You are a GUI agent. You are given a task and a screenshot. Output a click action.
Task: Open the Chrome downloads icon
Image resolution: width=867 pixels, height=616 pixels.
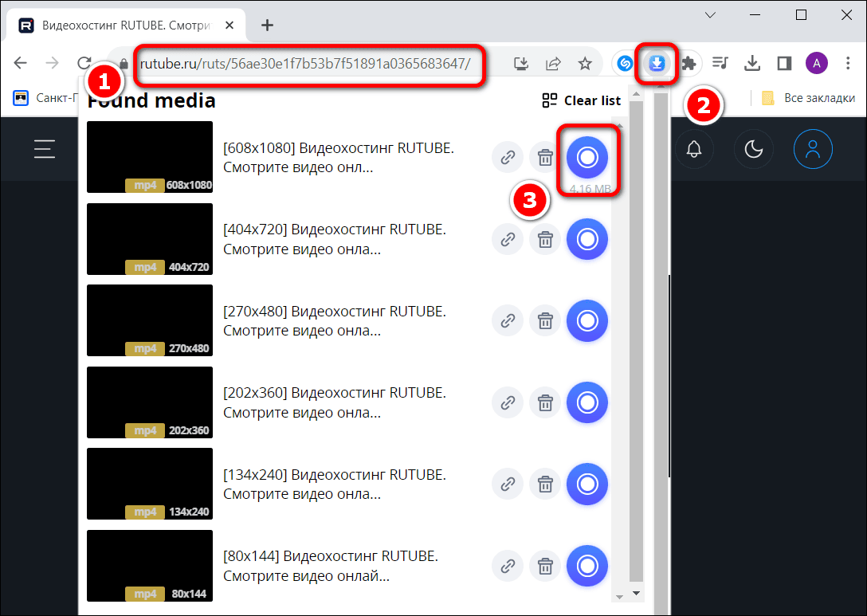pyautogui.click(x=752, y=64)
